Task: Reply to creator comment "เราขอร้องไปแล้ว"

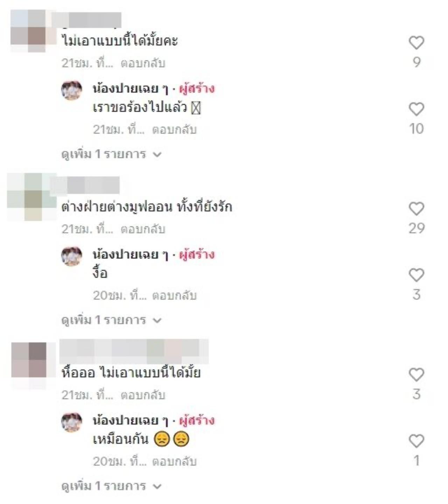Action: [174, 130]
